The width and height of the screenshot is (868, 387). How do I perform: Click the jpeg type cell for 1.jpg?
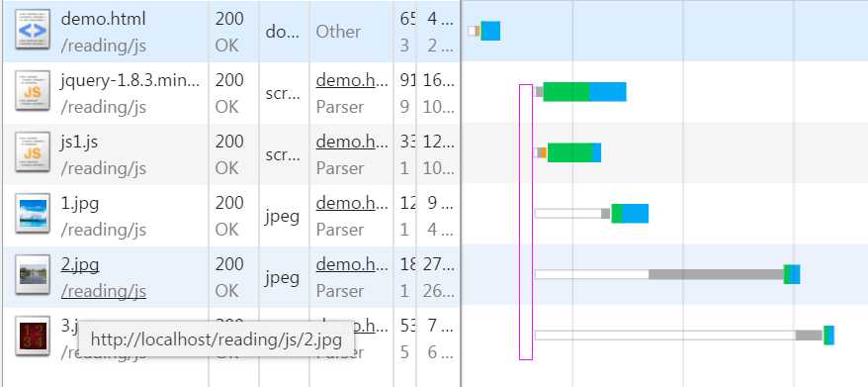pyautogui.click(x=282, y=216)
